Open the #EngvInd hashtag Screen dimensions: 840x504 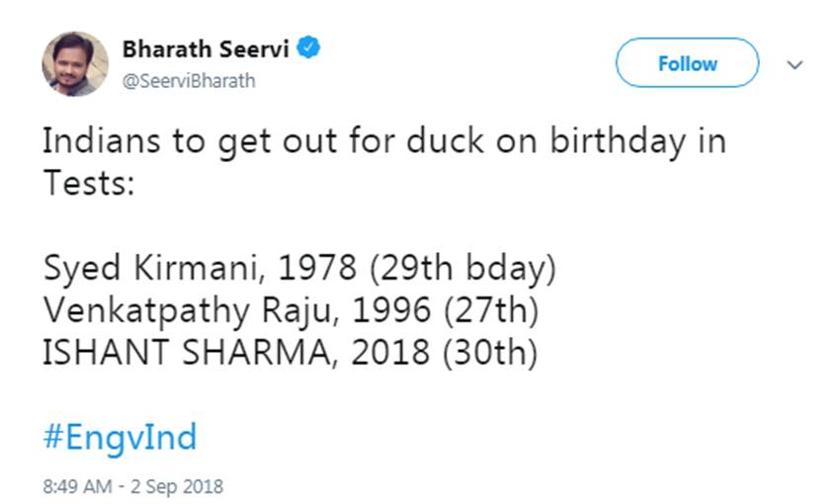click(x=120, y=436)
